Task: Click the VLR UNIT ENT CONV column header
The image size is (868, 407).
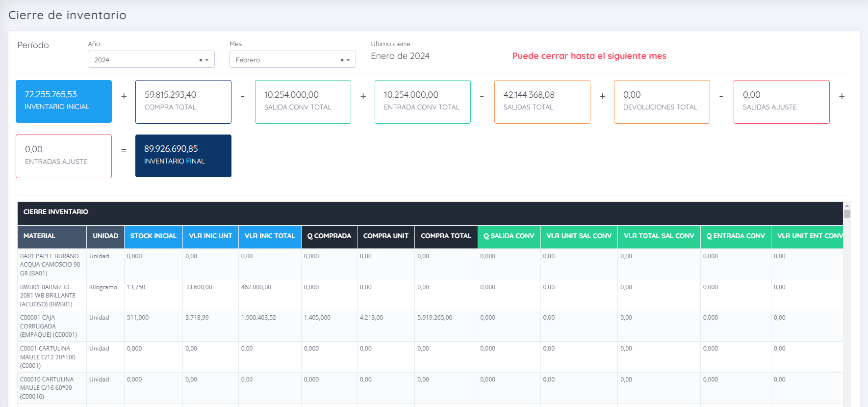Action: (807, 237)
